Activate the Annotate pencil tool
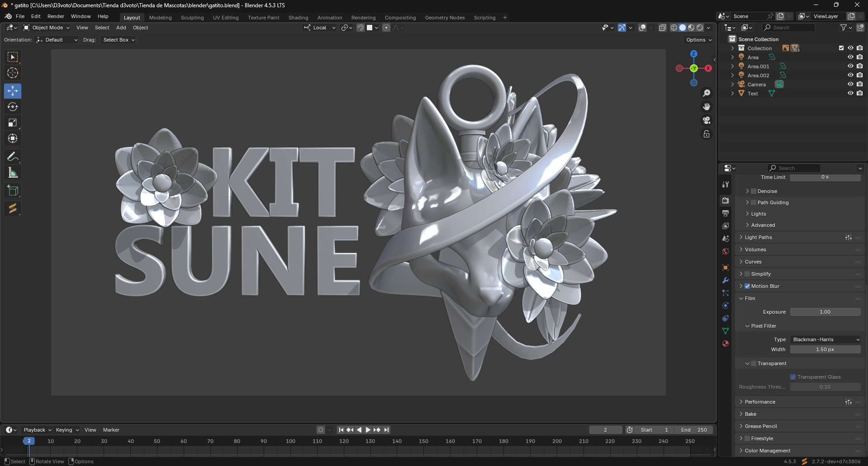This screenshot has width=868, height=466. coord(13,157)
